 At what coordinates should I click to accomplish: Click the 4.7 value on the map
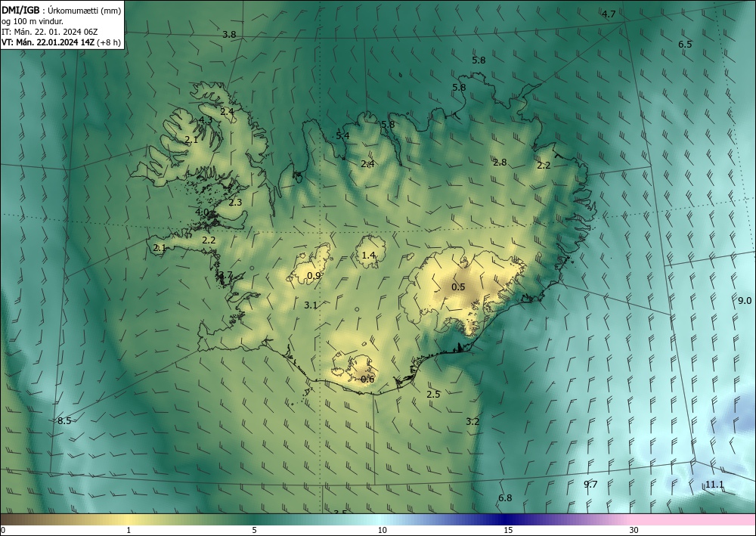point(609,14)
